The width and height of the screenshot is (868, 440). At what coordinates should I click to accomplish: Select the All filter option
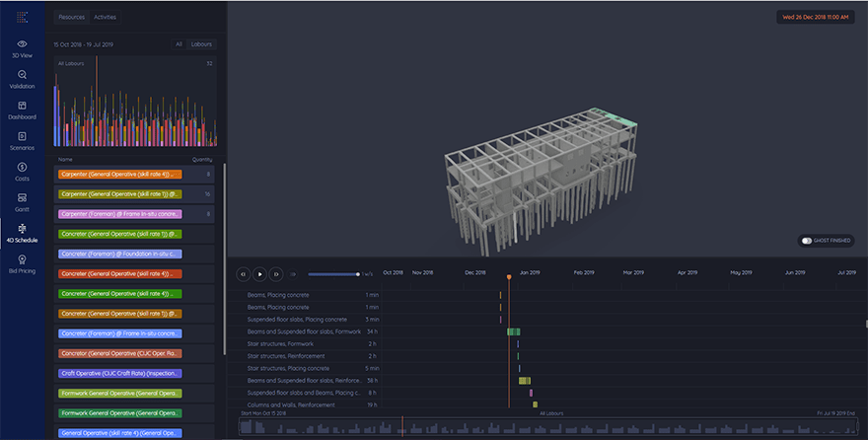pos(179,44)
